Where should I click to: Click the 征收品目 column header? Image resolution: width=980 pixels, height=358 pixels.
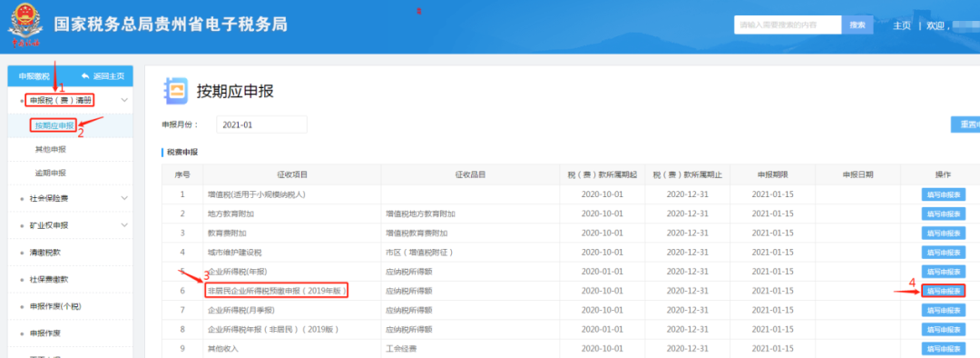coord(471,174)
